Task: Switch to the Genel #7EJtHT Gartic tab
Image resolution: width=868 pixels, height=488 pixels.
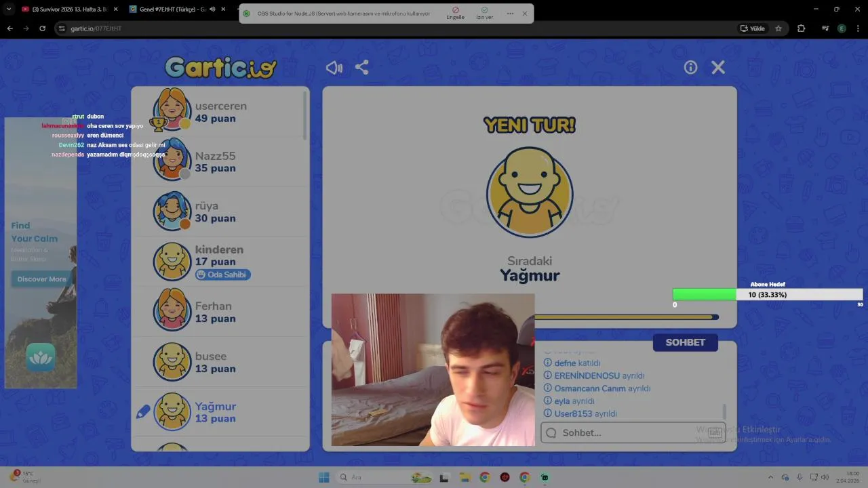Action: [172, 9]
